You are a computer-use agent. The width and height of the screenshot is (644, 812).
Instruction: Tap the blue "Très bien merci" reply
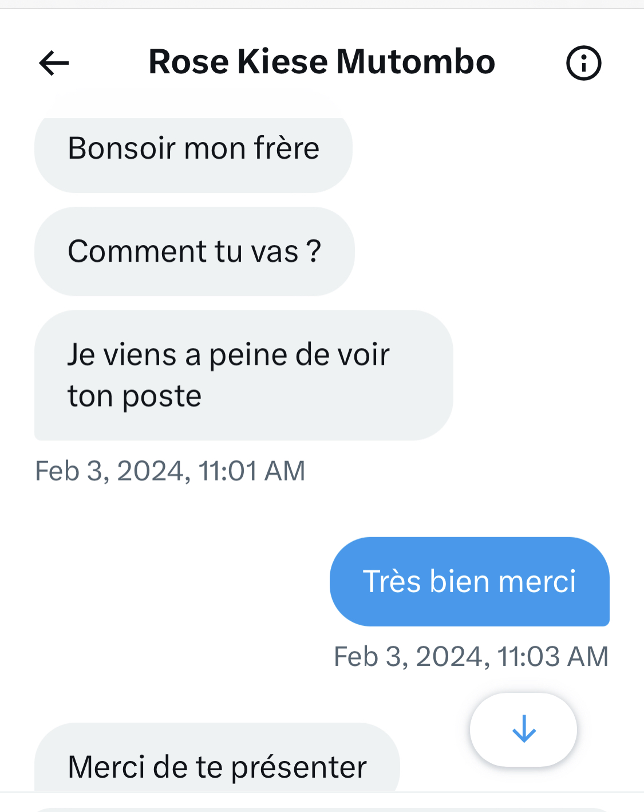pos(469,581)
